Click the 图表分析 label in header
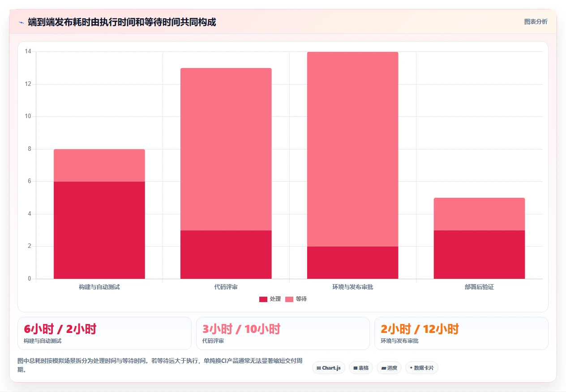This screenshot has width=566, height=392. click(536, 21)
